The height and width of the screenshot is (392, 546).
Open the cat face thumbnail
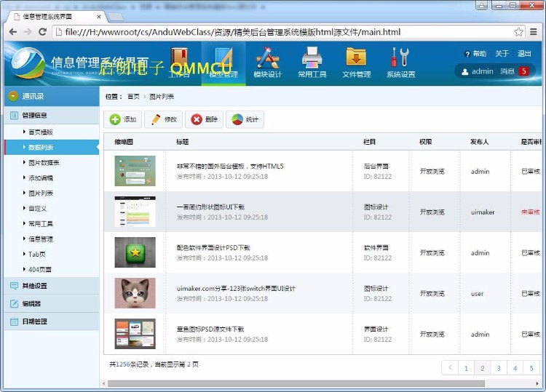(x=135, y=293)
